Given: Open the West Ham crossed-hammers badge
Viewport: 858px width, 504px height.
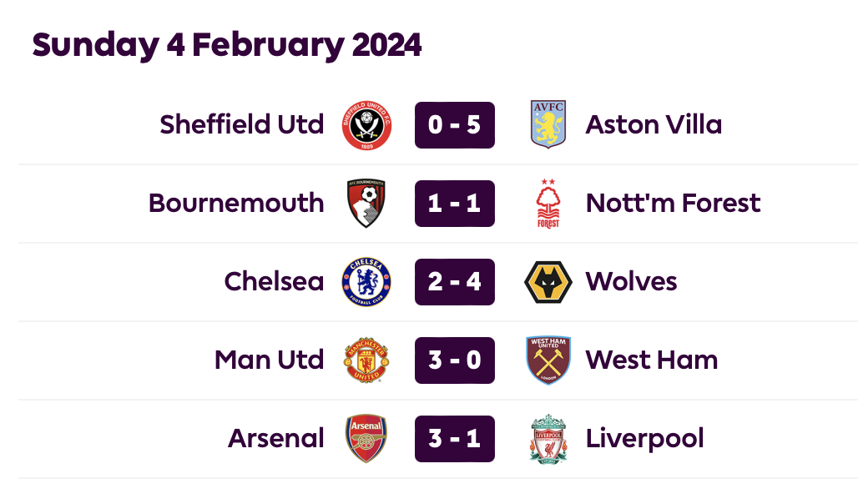Looking at the screenshot, I should (x=548, y=360).
